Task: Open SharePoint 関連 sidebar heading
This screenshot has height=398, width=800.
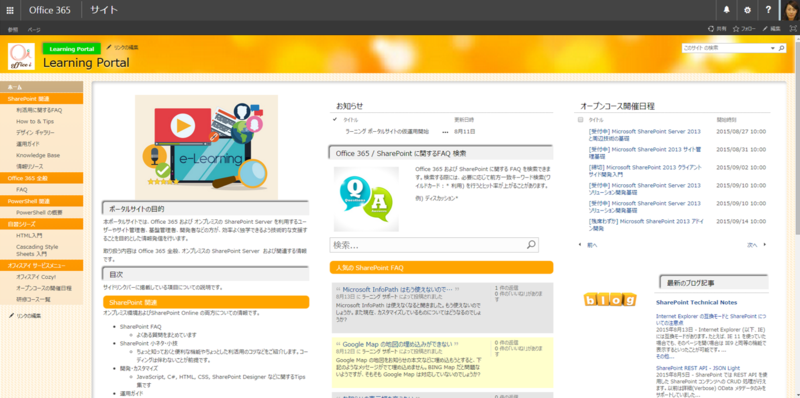Action: pos(28,98)
